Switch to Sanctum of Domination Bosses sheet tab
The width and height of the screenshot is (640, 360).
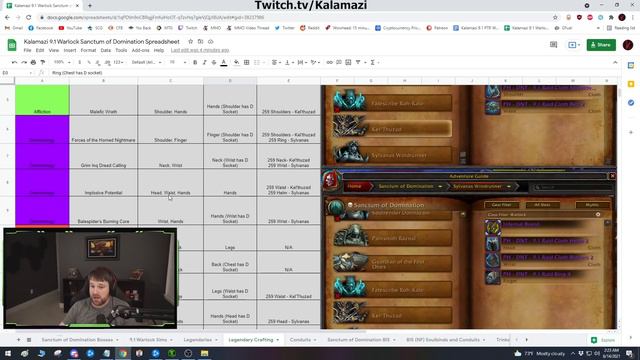[x=80, y=340]
